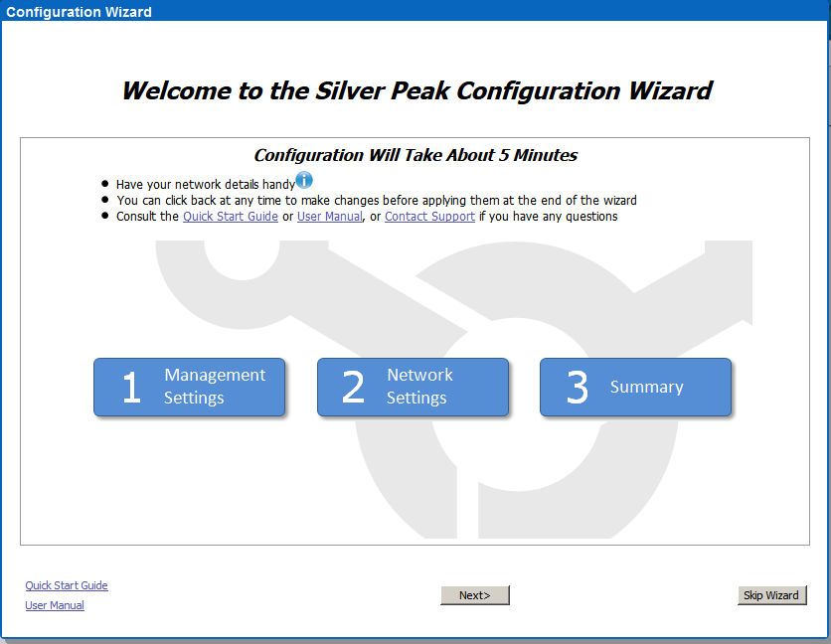Click the blue info icon beside network details
The image size is (831, 644).
[x=304, y=180]
